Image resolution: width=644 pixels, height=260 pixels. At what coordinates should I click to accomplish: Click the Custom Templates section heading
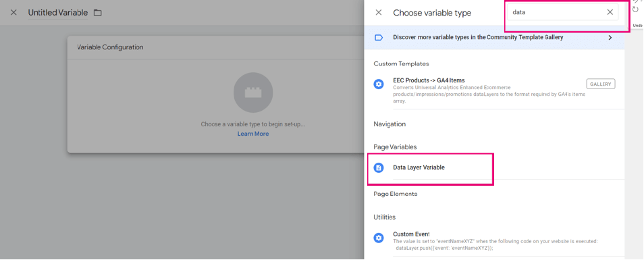401,63
